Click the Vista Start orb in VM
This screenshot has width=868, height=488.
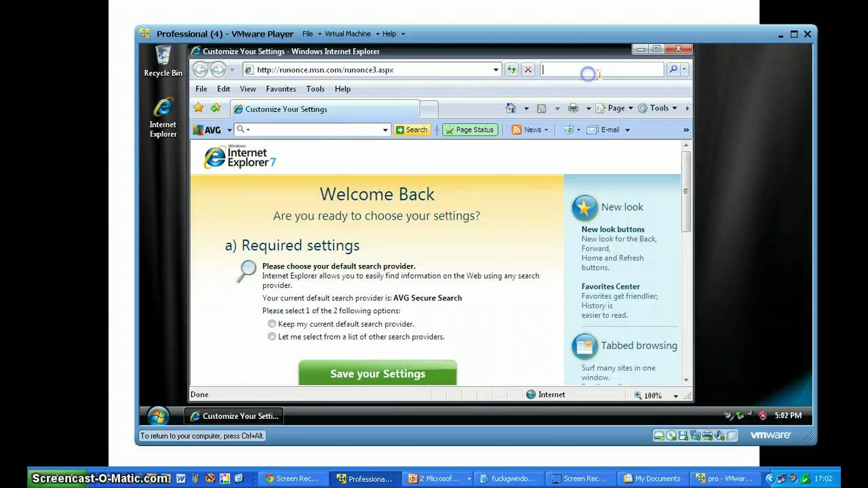pyautogui.click(x=157, y=415)
